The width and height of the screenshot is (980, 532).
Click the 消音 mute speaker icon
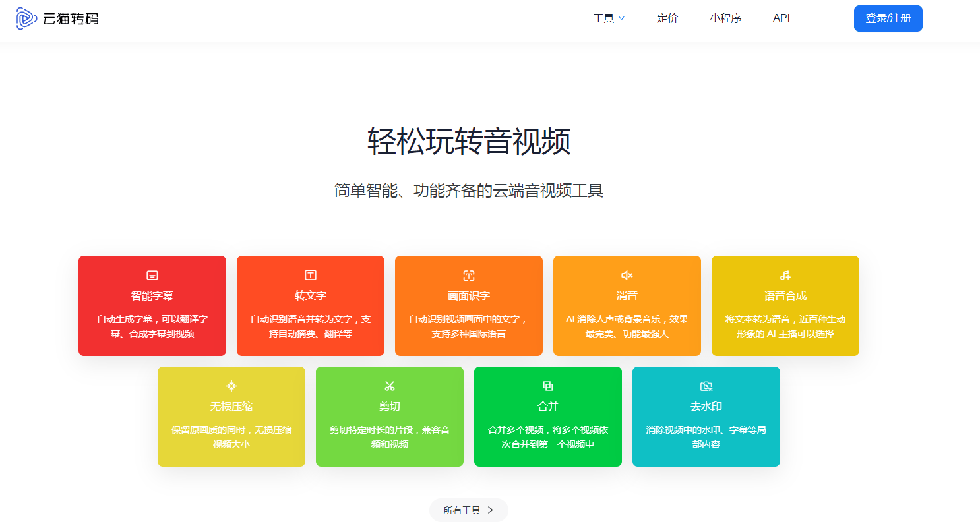coord(627,275)
